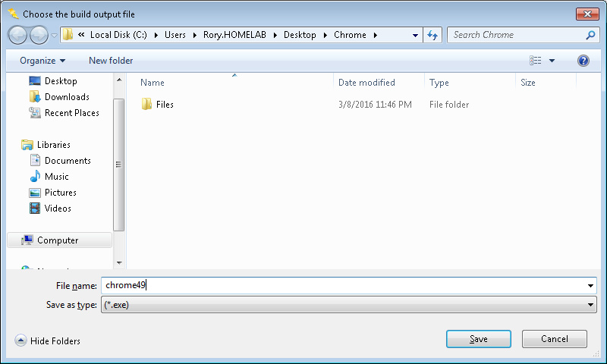Select Desktop in the navigation pane

pyautogui.click(x=61, y=81)
